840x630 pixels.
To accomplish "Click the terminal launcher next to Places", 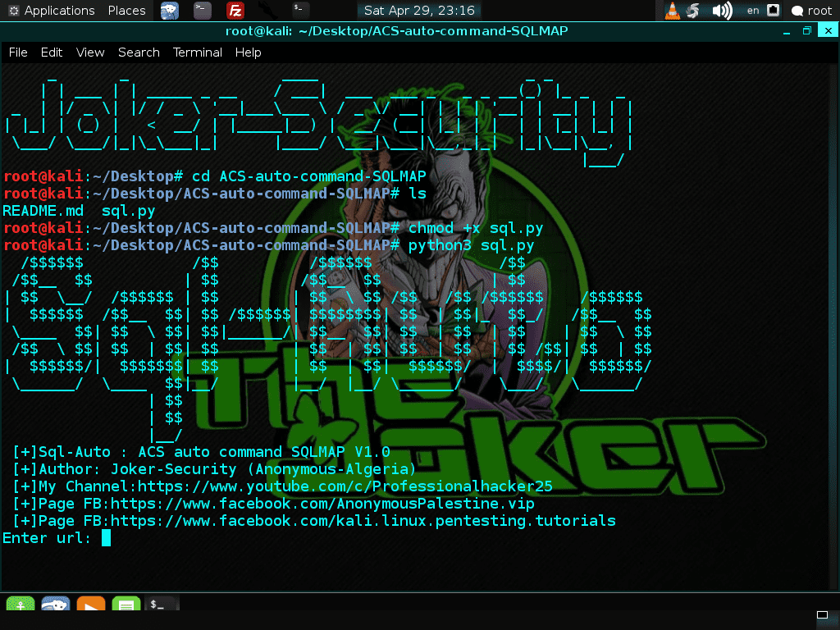I will [x=202, y=11].
